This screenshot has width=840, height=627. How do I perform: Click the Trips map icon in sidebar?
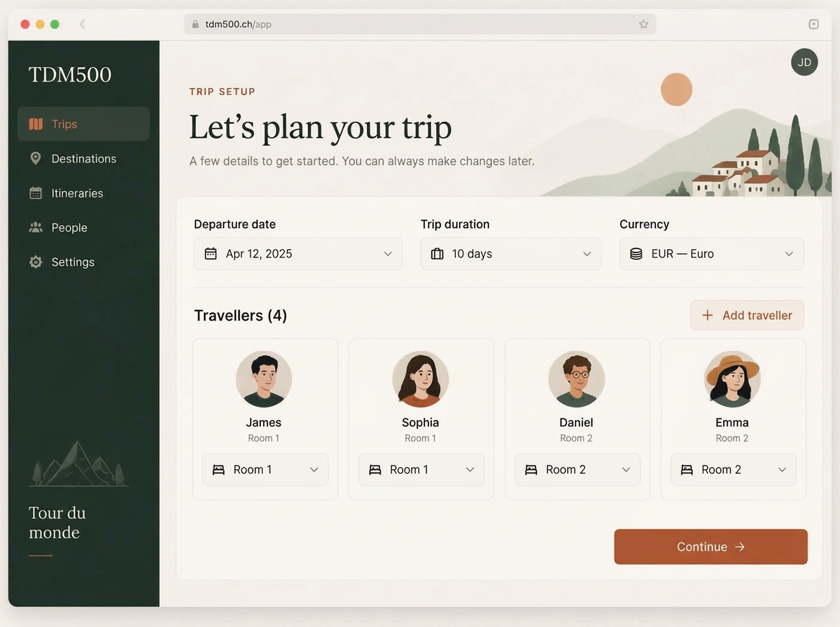(x=36, y=124)
